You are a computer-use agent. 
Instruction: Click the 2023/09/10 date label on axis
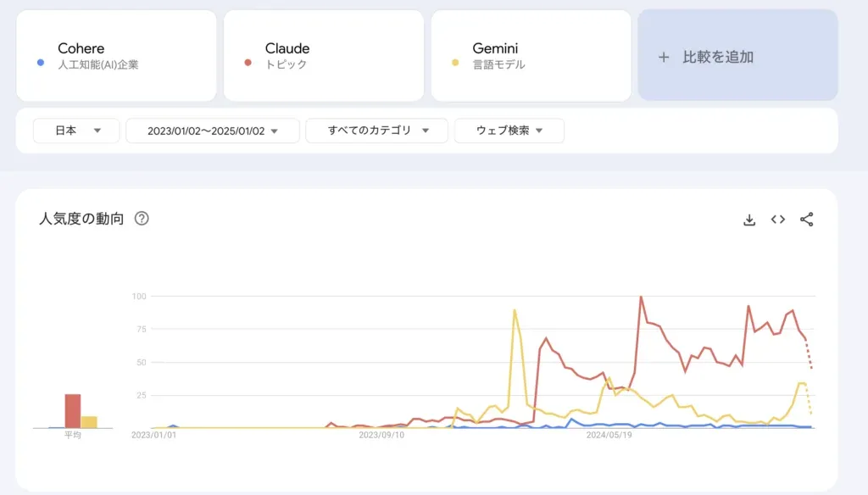(x=381, y=436)
